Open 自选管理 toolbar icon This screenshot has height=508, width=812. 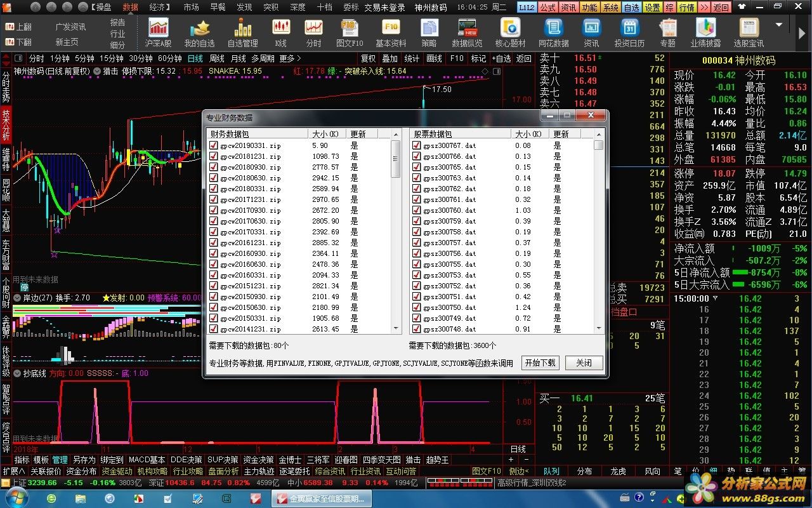point(242,33)
